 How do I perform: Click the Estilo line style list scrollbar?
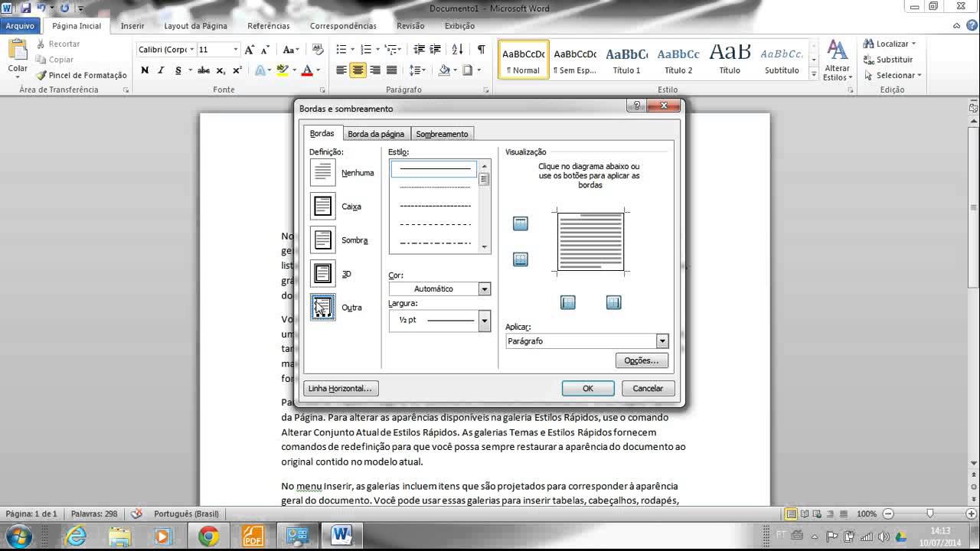[484, 206]
